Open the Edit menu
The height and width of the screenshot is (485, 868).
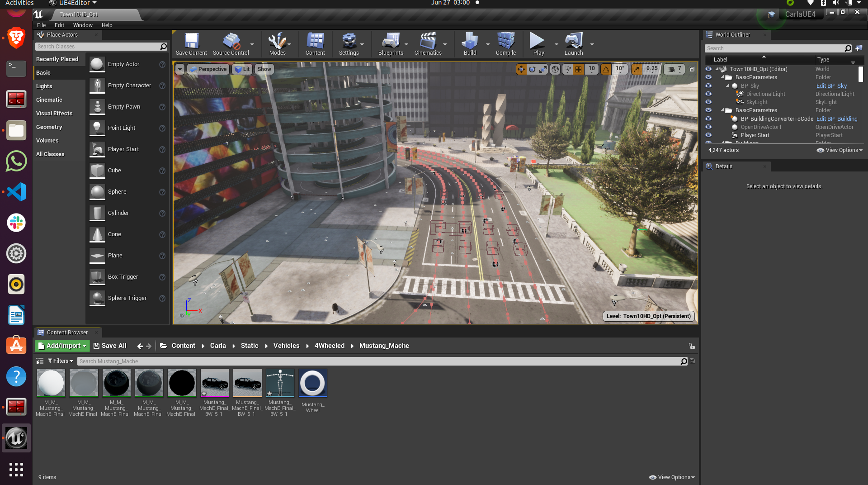click(x=59, y=25)
